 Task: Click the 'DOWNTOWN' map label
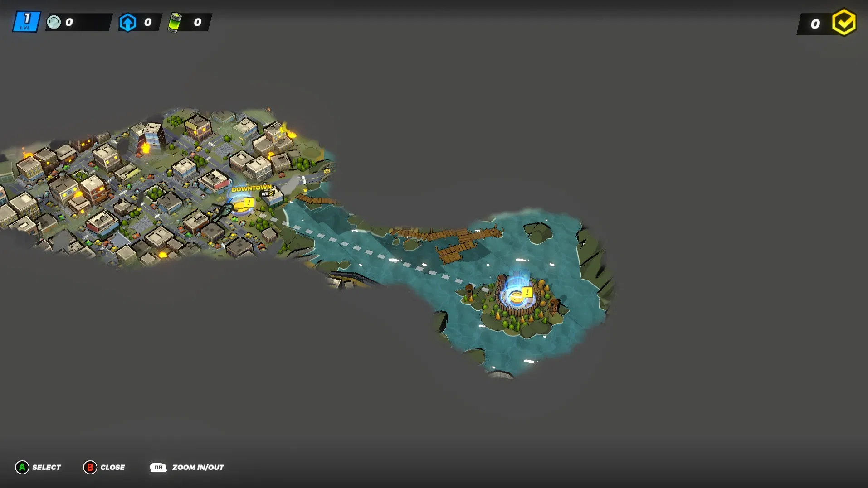pos(252,188)
